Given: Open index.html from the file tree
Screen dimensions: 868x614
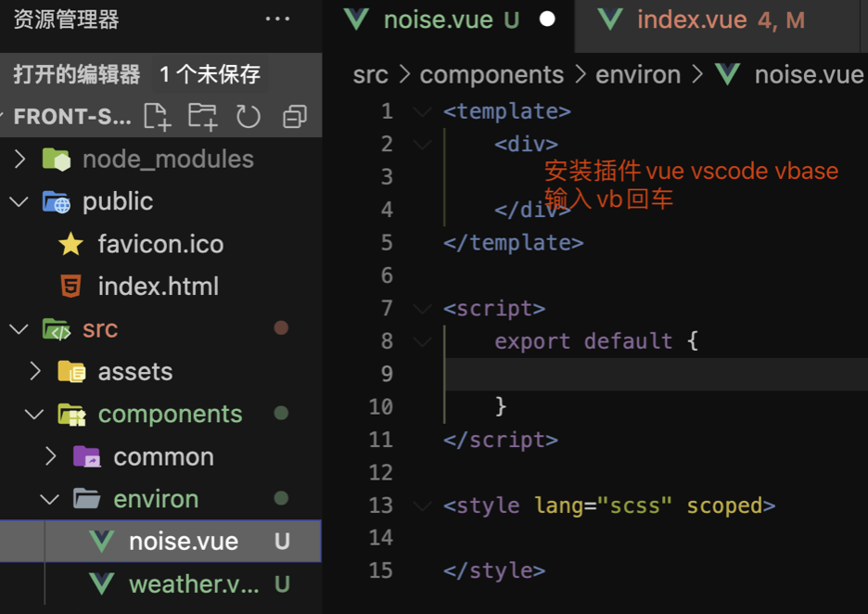Looking at the screenshot, I should [x=159, y=287].
